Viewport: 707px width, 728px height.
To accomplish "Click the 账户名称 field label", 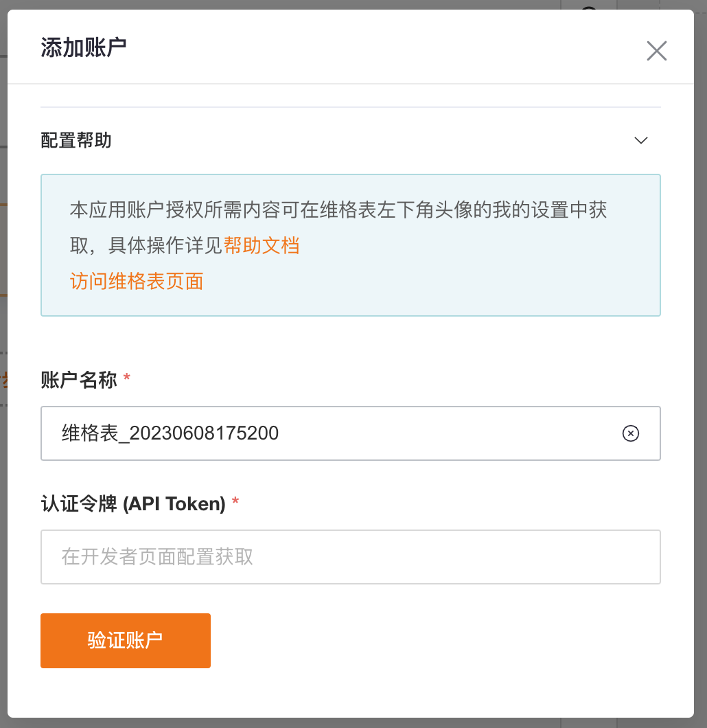I will pos(79,380).
